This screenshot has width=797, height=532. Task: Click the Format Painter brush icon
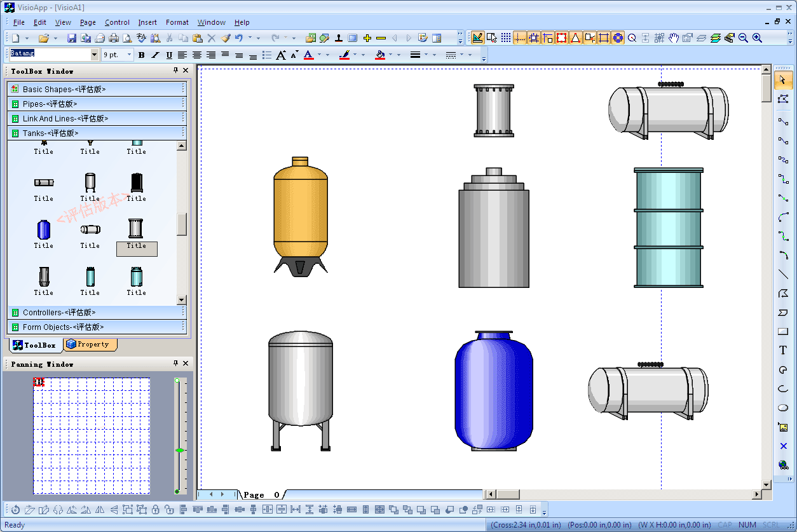pyautogui.click(x=226, y=38)
